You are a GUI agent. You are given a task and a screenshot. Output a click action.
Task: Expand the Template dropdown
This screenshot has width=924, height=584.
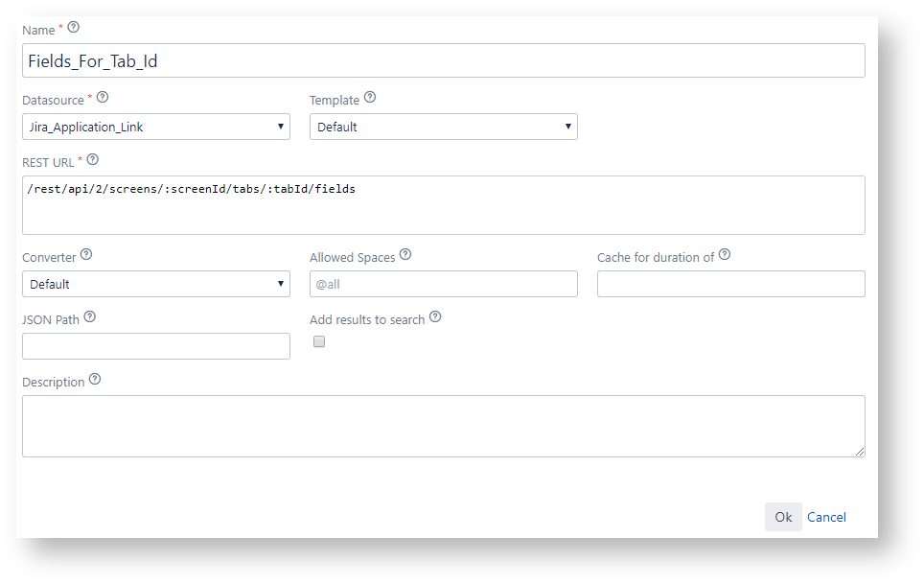click(444, 127)
